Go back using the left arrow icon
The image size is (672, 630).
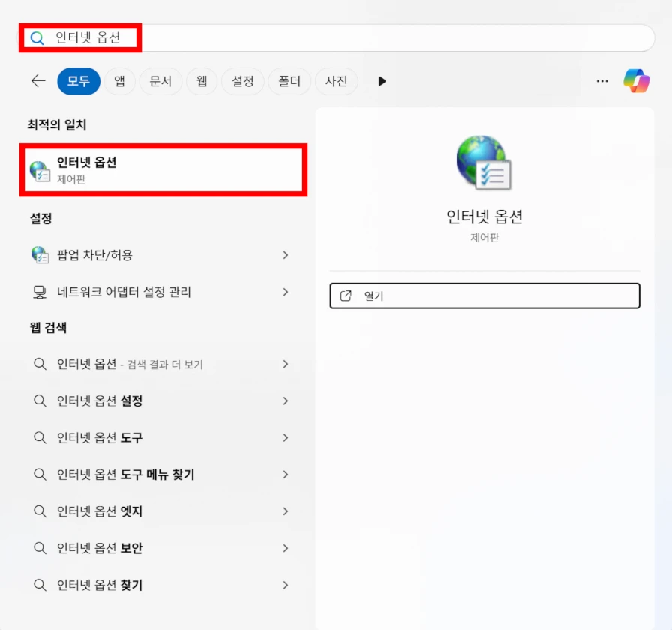pos(38,80)
